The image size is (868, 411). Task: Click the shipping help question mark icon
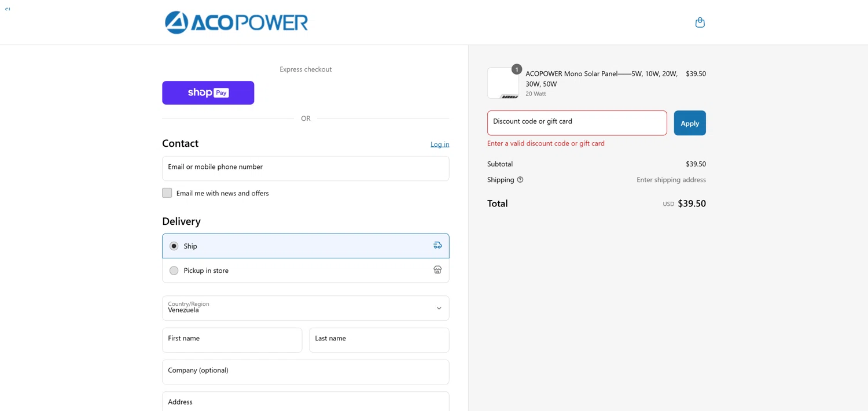click(520, 180)
